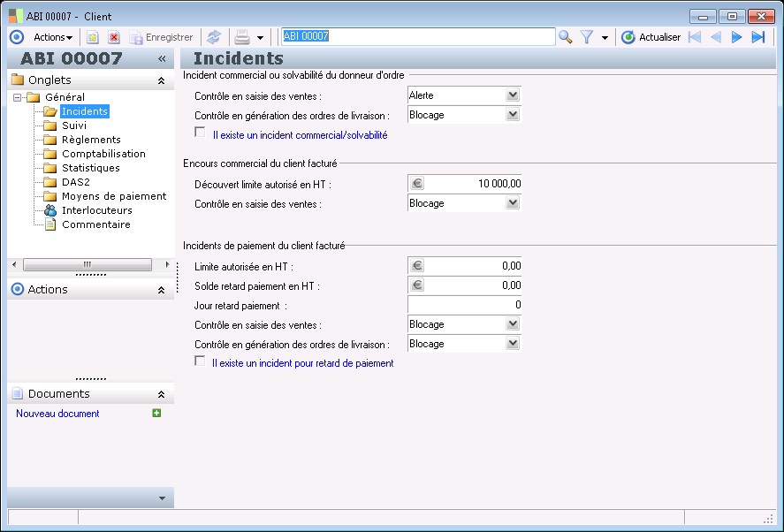Screen dimensions: 784x532
Task: Click Limite autorisée en HT field
Action: pyautogui.click(x=464, y=265)
